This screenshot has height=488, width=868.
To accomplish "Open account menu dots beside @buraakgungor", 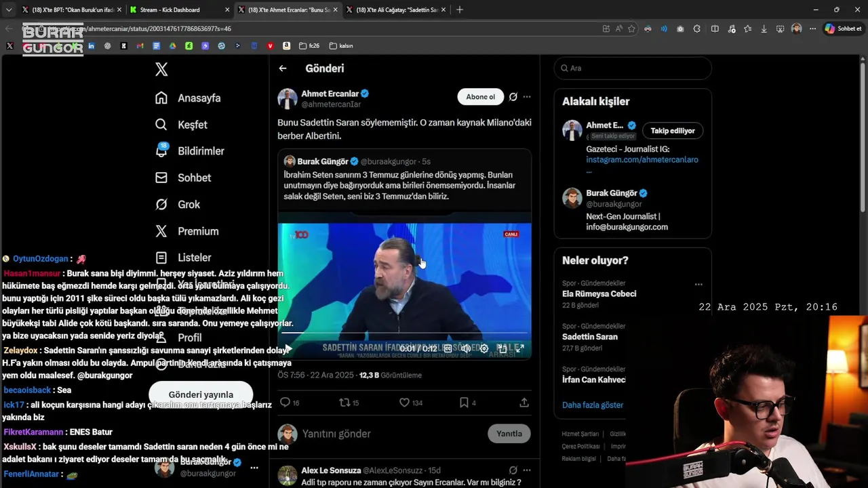I will [254, 468].
